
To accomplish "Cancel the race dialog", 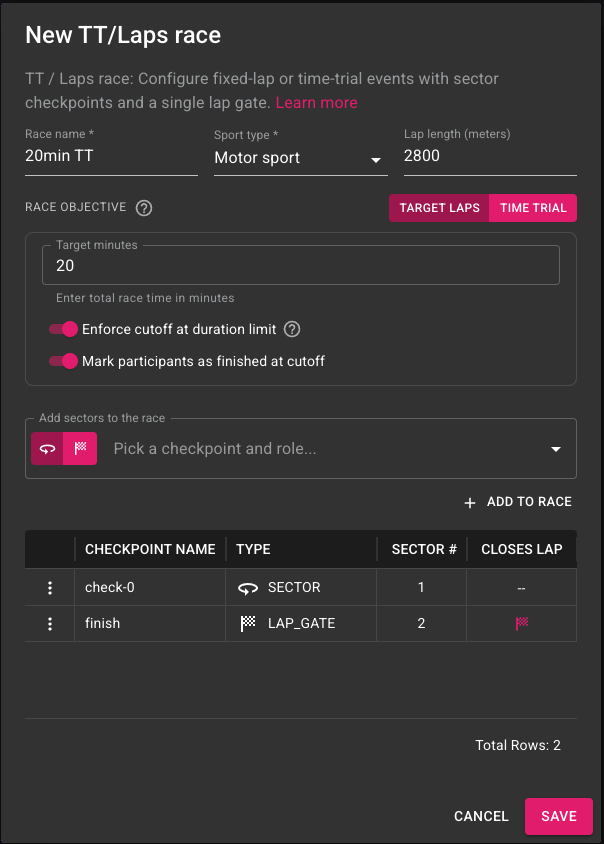I will pyautogui.click(x=481, y=816).
